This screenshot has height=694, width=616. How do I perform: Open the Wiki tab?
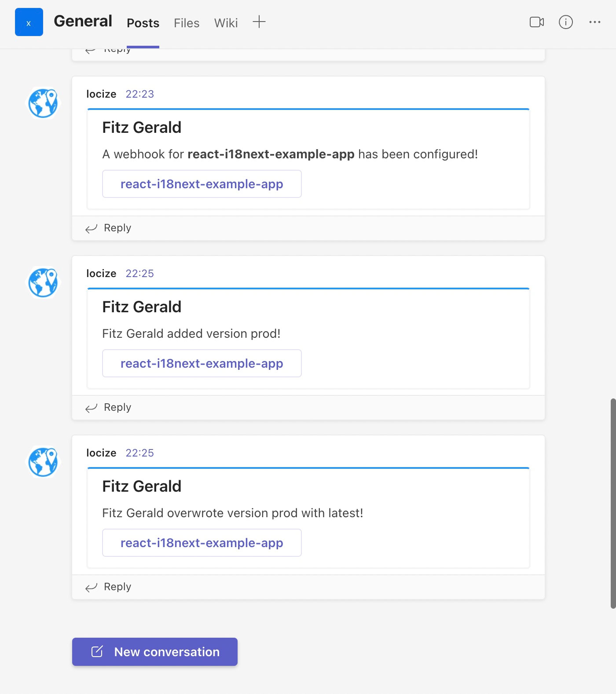coord(226,23)
